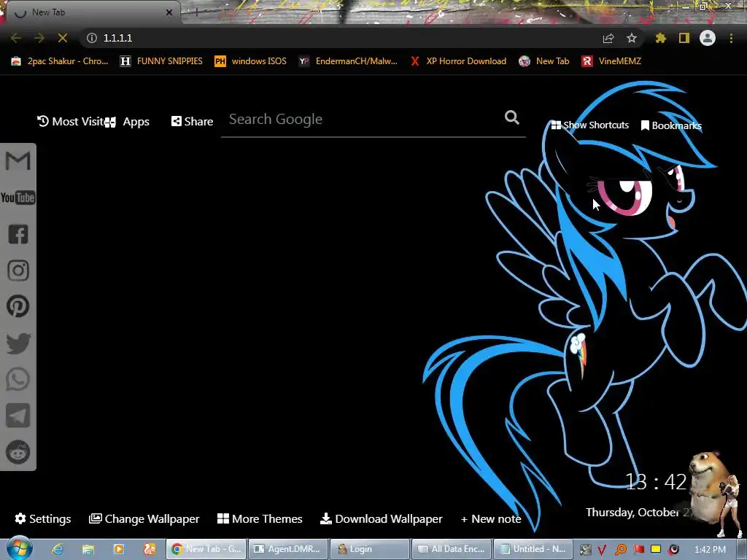Open Bookmarks on the new tab page

[x=671, y=125]
